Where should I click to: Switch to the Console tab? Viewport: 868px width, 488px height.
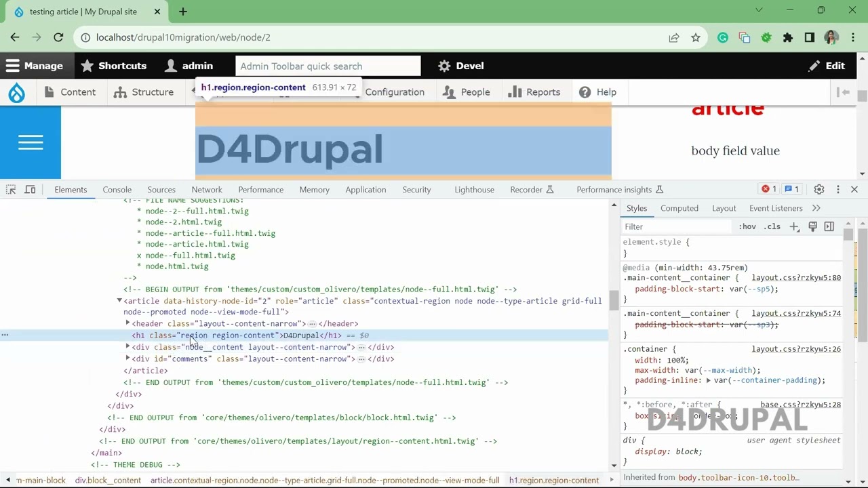117,190
